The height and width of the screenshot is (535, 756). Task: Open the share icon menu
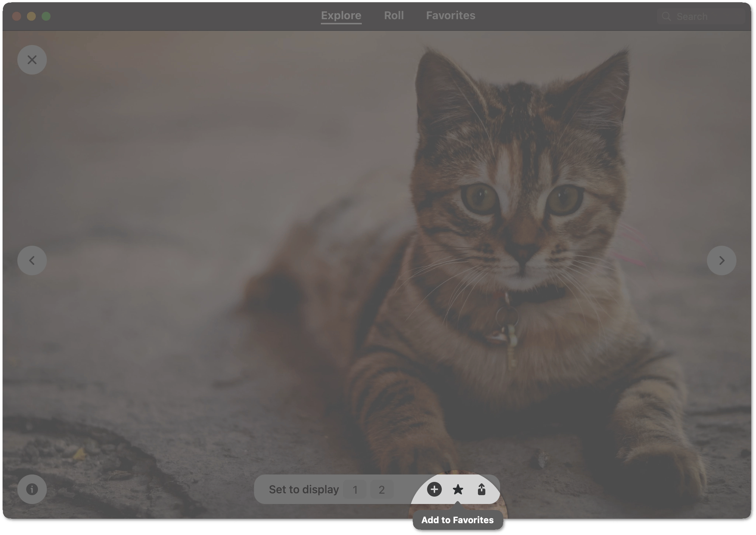coord(481,489)
